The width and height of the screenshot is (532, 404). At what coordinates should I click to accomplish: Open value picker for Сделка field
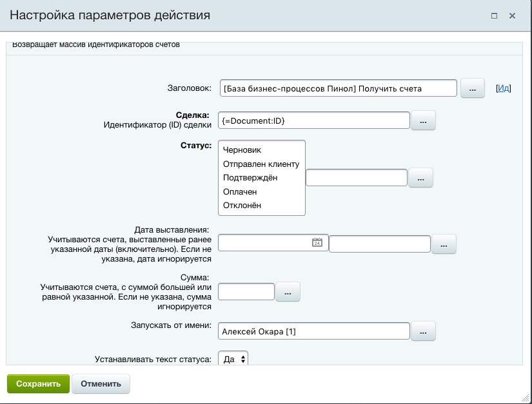pos(423,120)
